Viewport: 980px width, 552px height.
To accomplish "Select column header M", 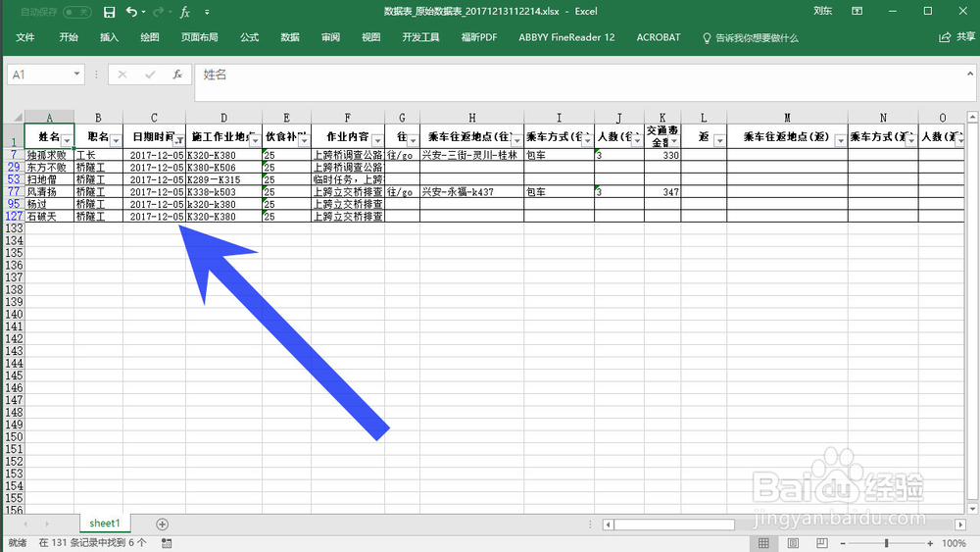I will [787, 117].
